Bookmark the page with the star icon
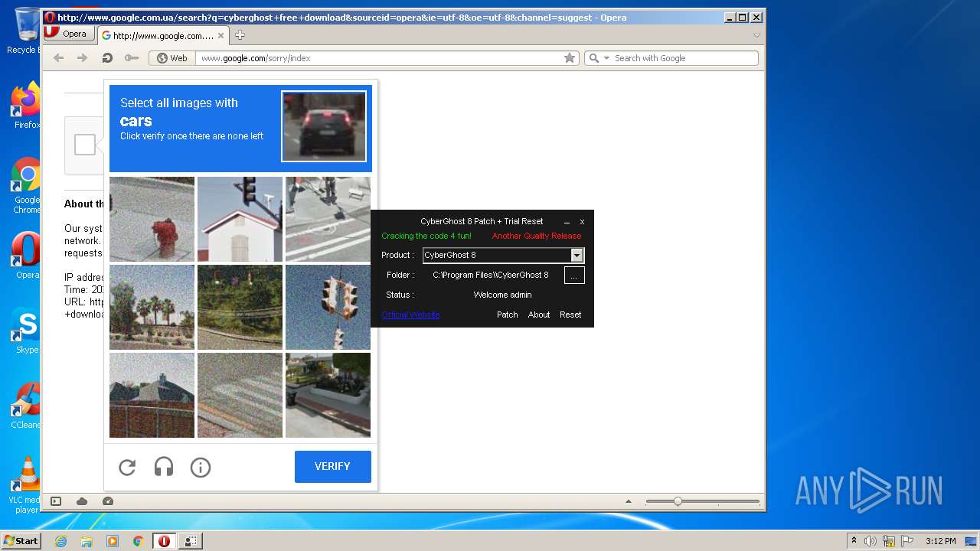Image resolution: width=980 pixels, height=551 pixels. [570, 58]
